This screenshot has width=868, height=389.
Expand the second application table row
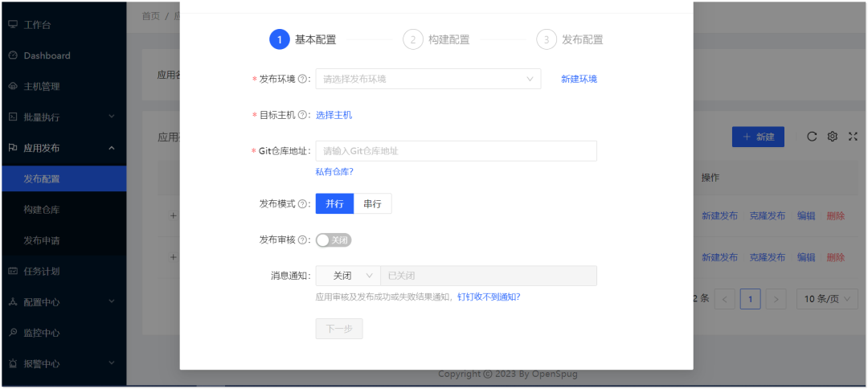click(x=174, y=257)
